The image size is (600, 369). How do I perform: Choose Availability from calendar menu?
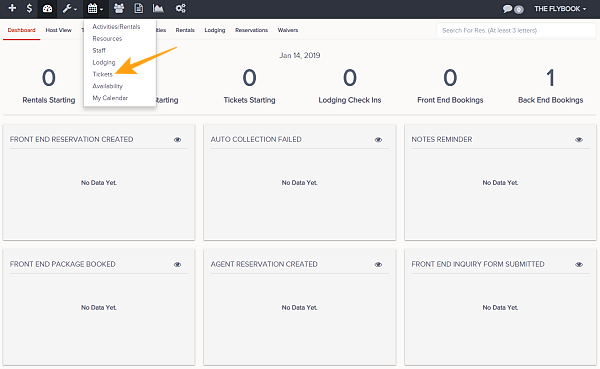pos(108,86)
